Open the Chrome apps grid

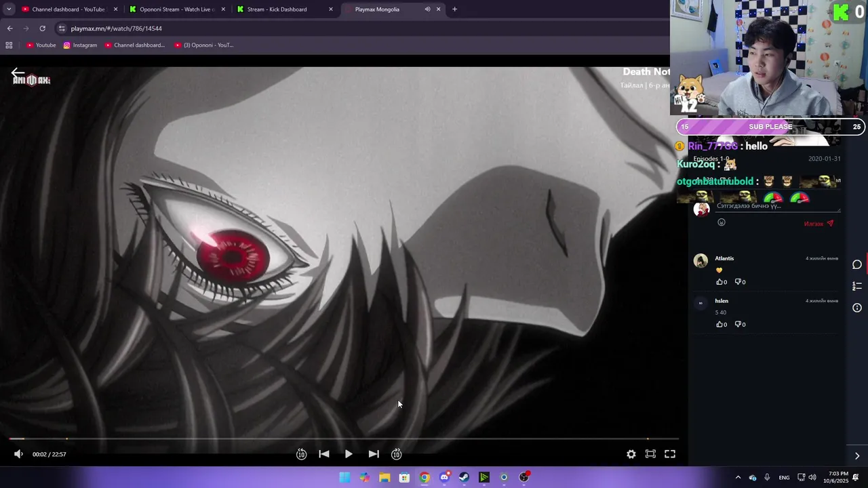(x=9, y=45)
